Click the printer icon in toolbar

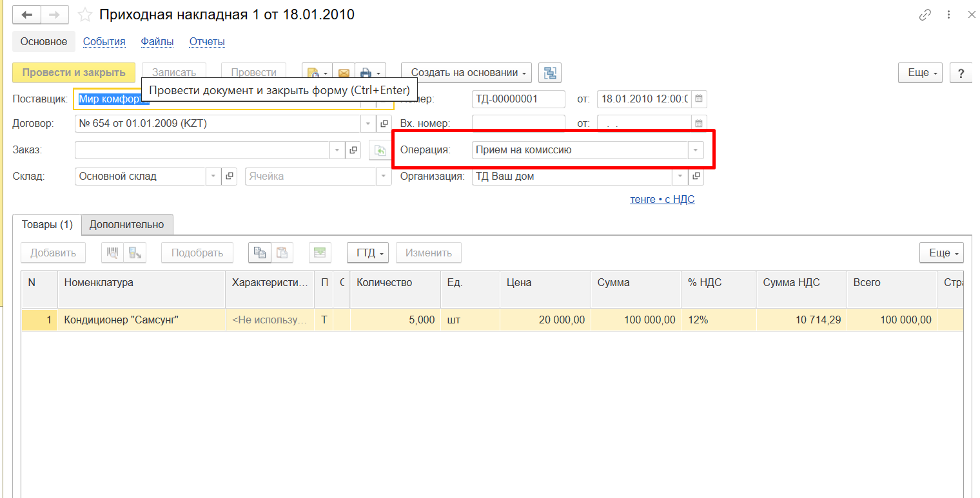click(x=366, y=73)
